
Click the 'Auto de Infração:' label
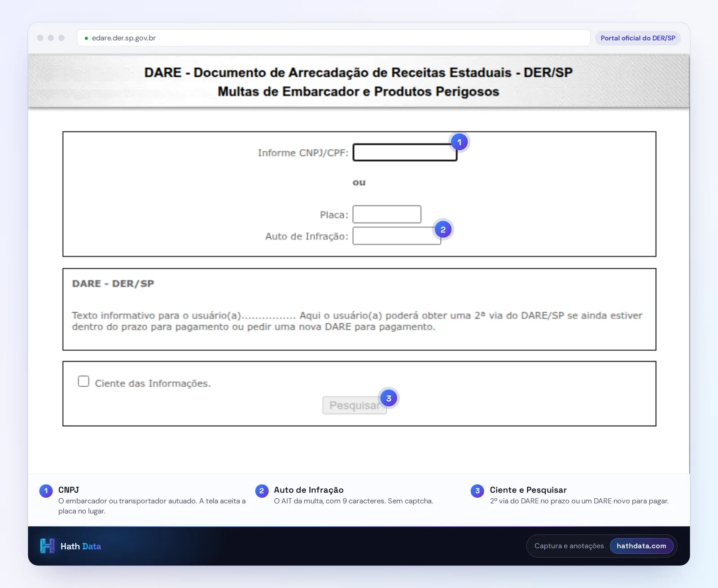point(306,236)
